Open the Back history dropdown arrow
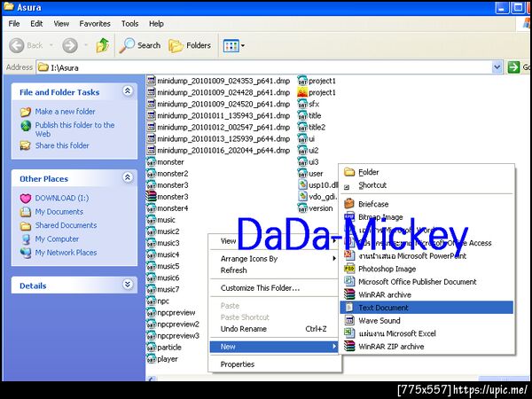The image size is (532, 399). (x=51, y=45)
